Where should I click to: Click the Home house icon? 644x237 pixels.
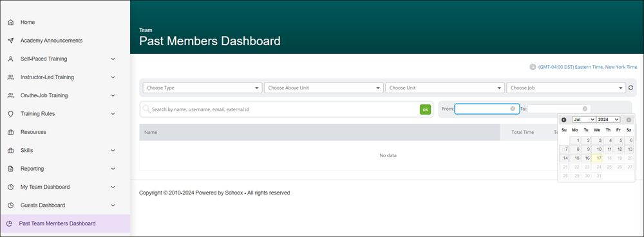(11, 22)
